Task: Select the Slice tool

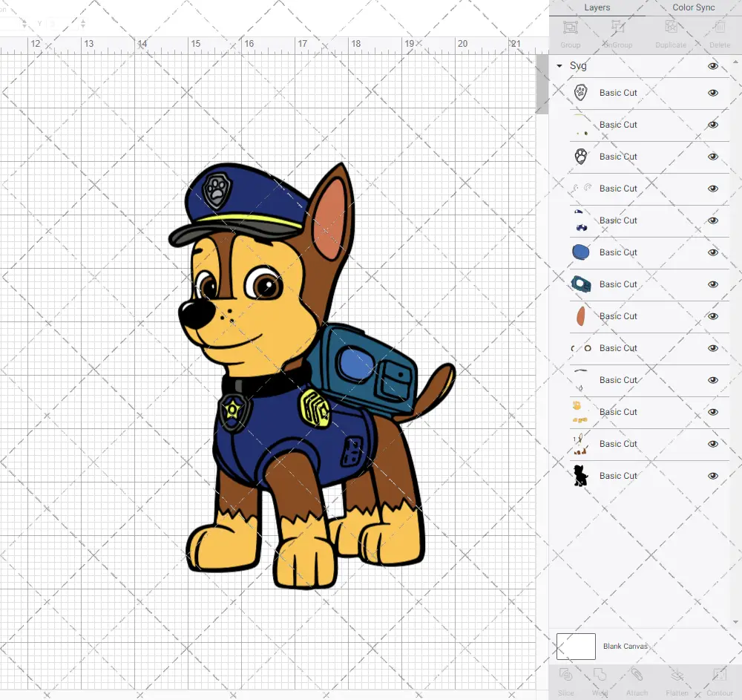Action: coord(565,675)
